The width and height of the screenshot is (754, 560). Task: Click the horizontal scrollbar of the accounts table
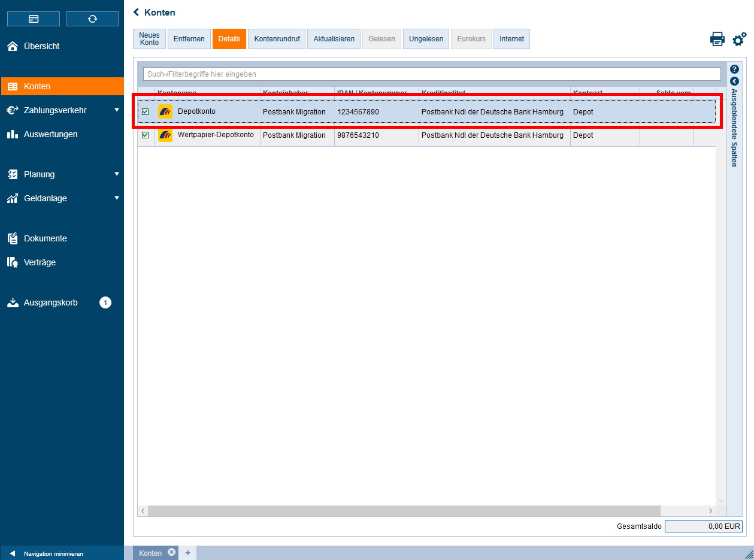click(x=404, y=511)
